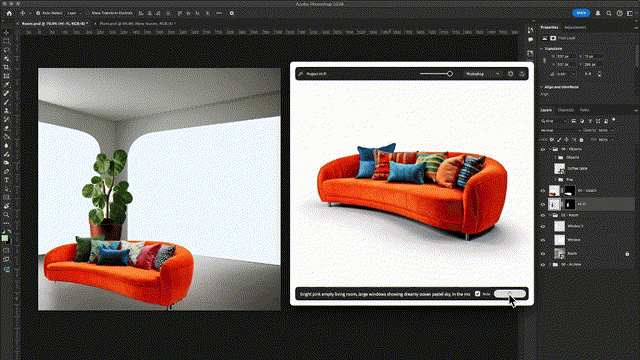
Task: Switch to the Channels tab
Action: click(565, 110)
